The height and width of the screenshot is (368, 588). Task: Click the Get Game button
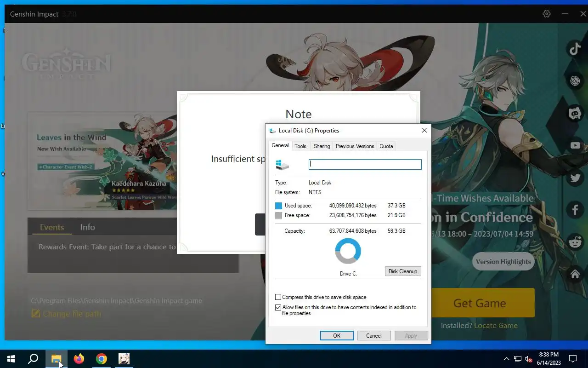click(x=480, y=303)
